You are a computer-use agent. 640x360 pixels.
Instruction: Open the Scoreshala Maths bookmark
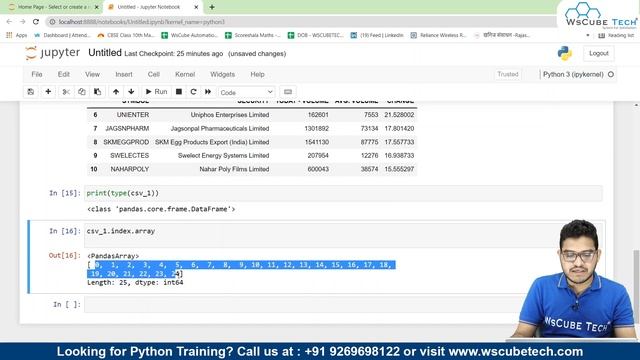[x=253, y=35]
